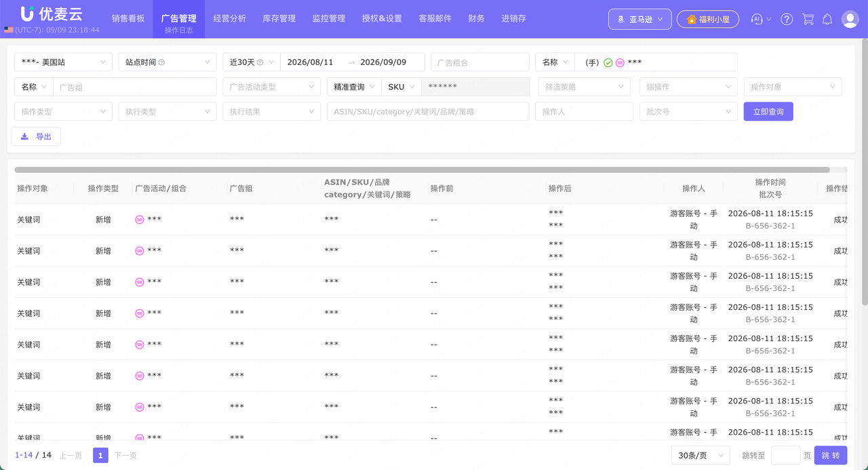Image resolution: width=868 pixels, height=470 pixels.
Task: Click the 跳转 jump button
Action: point(831,455)
